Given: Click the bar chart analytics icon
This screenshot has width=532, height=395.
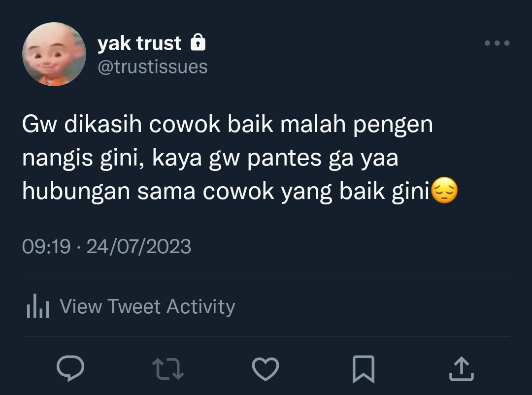Looking at the screenshot, I should click(37, 306).
